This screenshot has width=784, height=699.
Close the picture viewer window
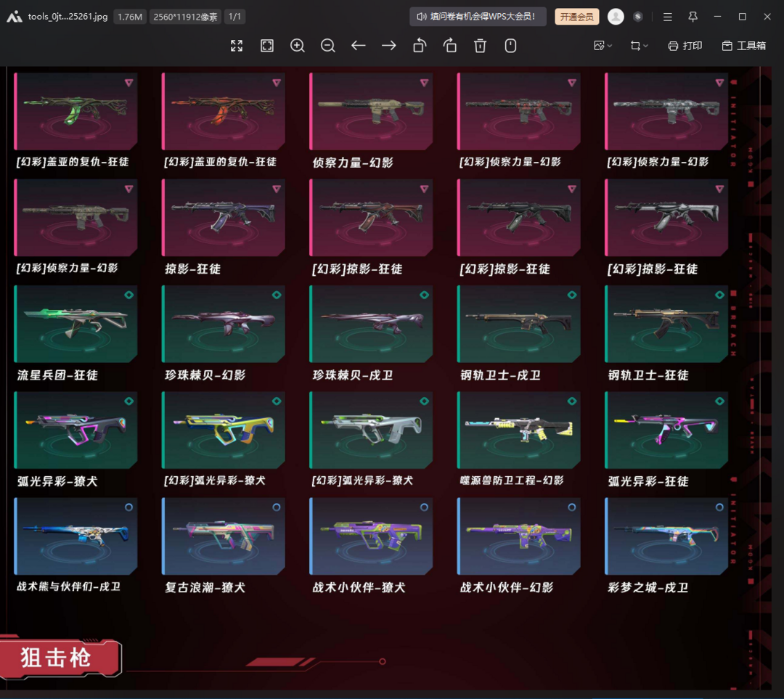(x=767, y=17)
